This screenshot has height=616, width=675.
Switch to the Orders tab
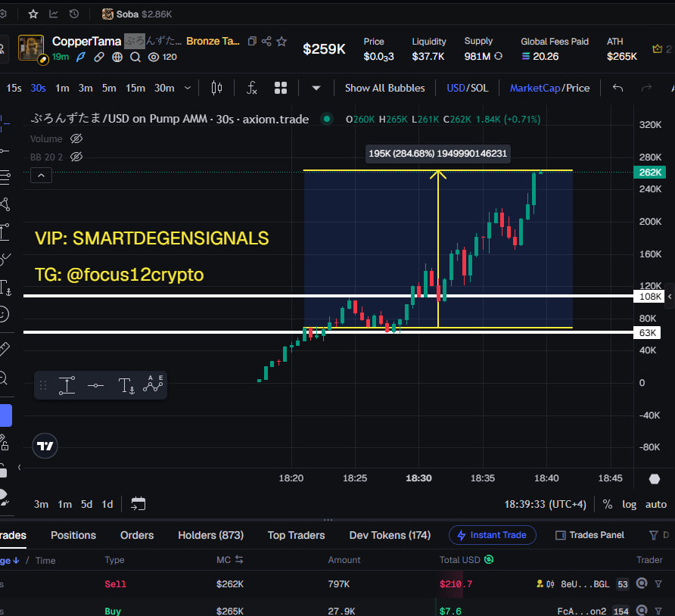click(137, 535)
